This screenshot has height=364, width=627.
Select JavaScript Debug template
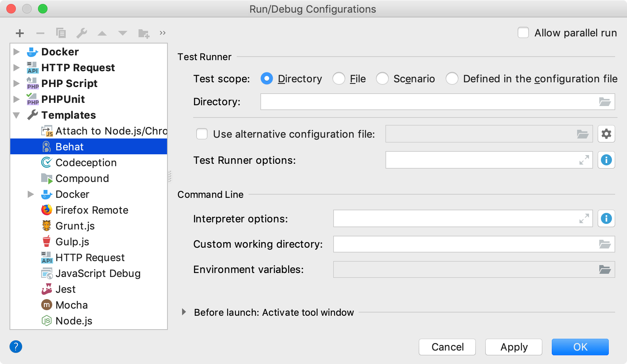click(89, 273)
